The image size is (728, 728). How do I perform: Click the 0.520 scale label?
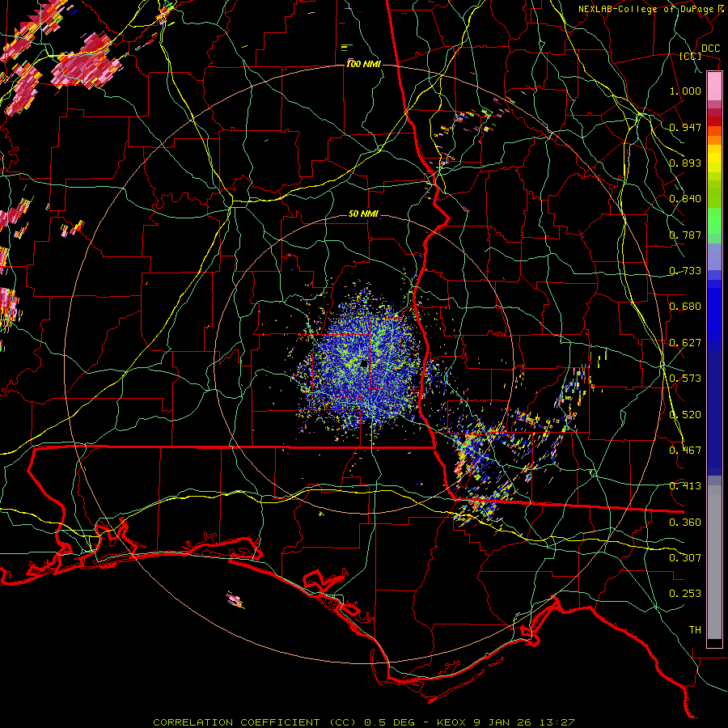point(685,415)
